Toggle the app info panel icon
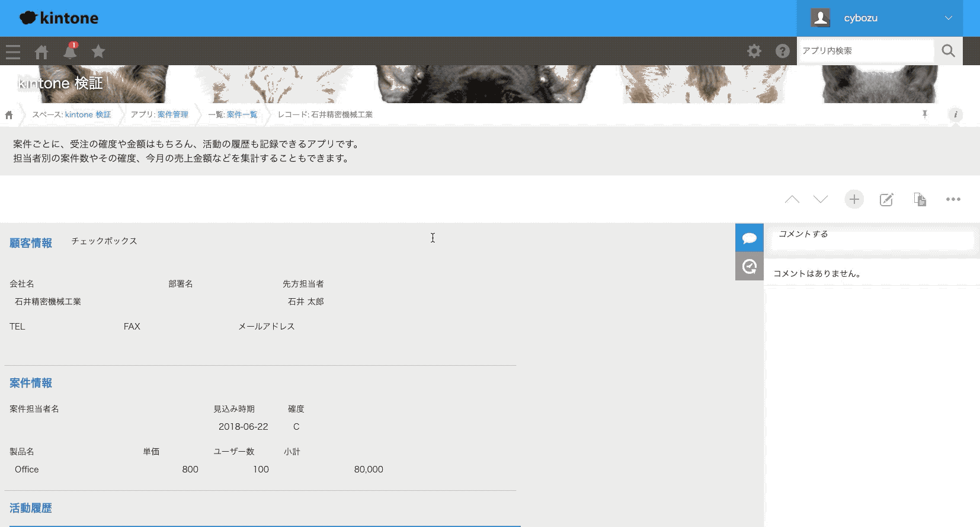 point(955,114)
